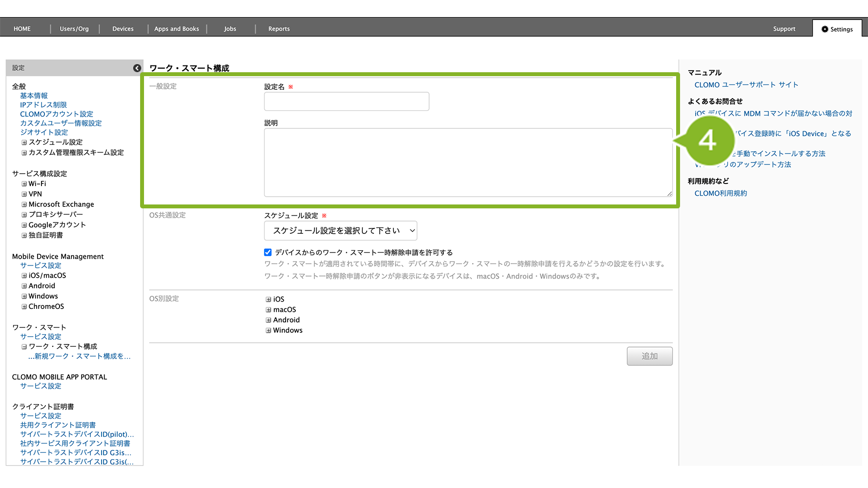
Task: Open the スケジュール設定 dropdown
Action: [x=340, y=231]
